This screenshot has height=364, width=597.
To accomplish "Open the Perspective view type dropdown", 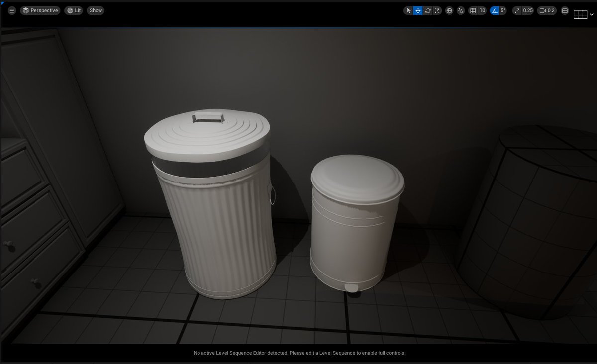I will 40,10.
